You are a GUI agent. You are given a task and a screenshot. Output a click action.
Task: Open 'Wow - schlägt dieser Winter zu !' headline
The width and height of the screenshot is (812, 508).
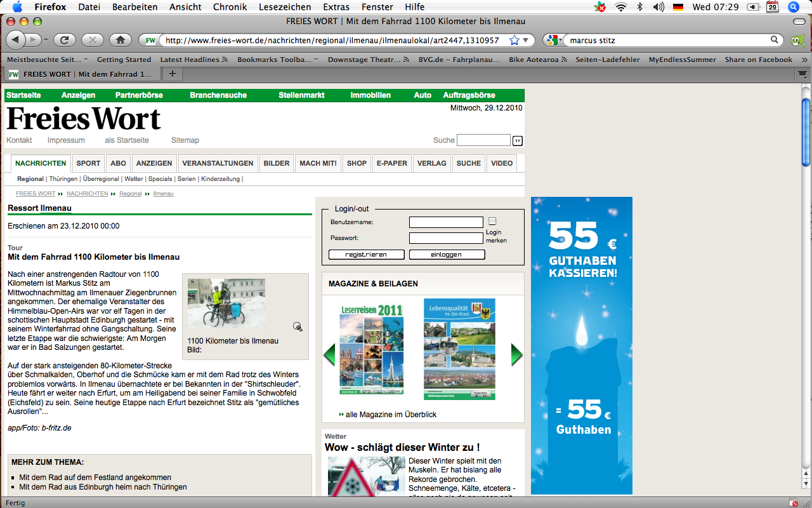click(402, 448)
